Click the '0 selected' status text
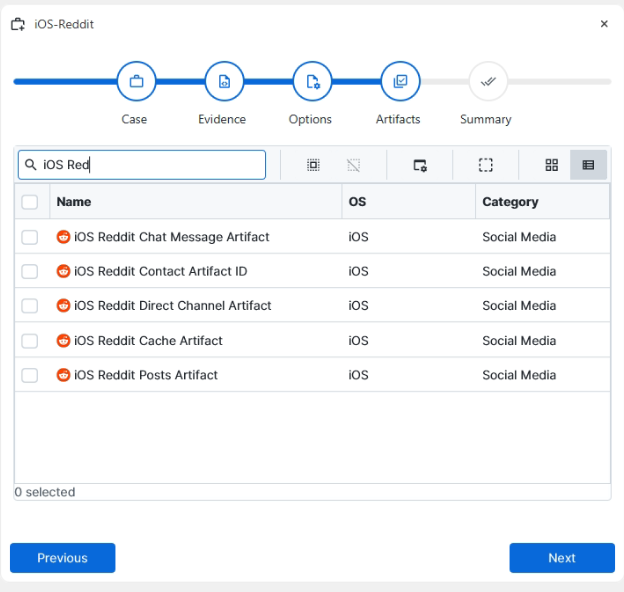This screenshot has height=592, width=624. (x=45, y=492)
